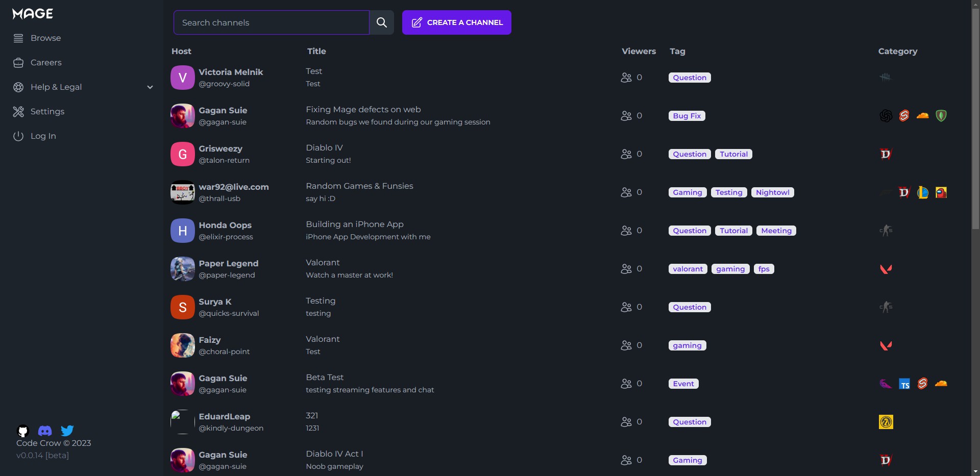Select Browse in the sidebar
Image resolution: width=980 pixels, height=476 pixels.
click(45, 37)
